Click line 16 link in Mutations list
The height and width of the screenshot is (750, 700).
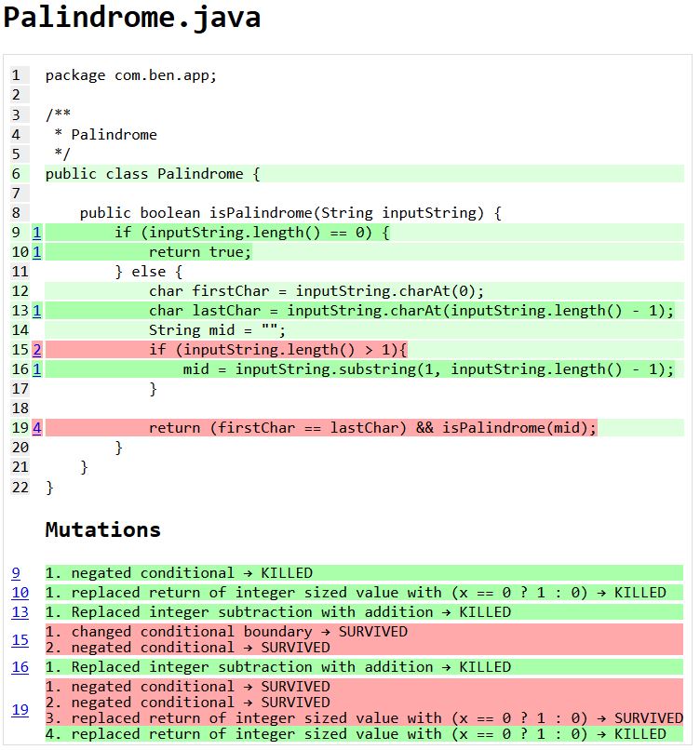point(20,667)
